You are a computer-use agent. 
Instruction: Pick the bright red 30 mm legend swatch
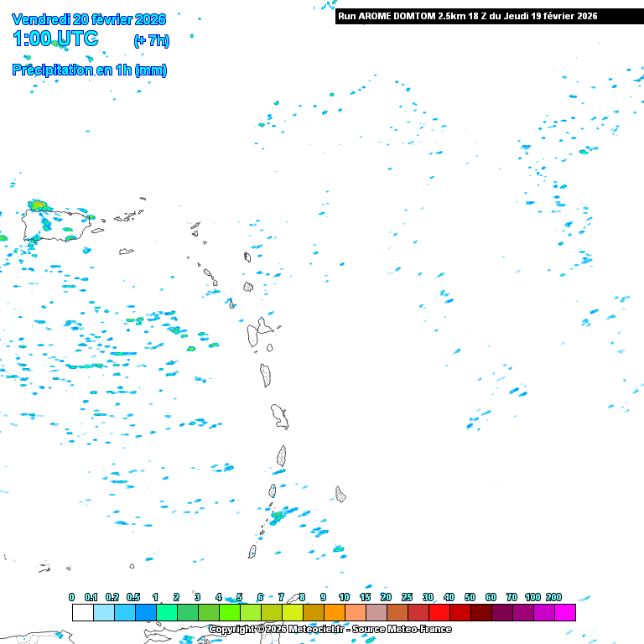tap(439, 612)
